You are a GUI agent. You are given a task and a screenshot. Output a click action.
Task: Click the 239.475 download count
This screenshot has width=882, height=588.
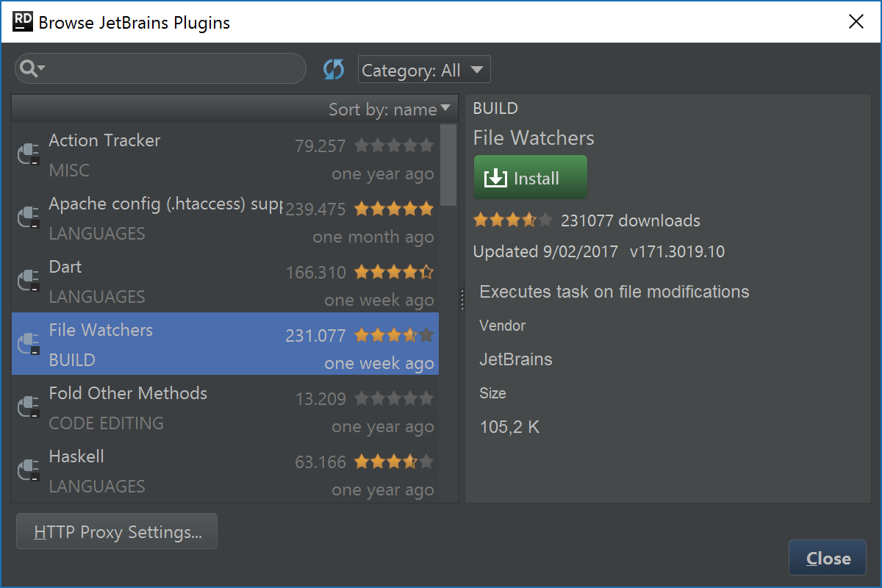tap(315, 209)
